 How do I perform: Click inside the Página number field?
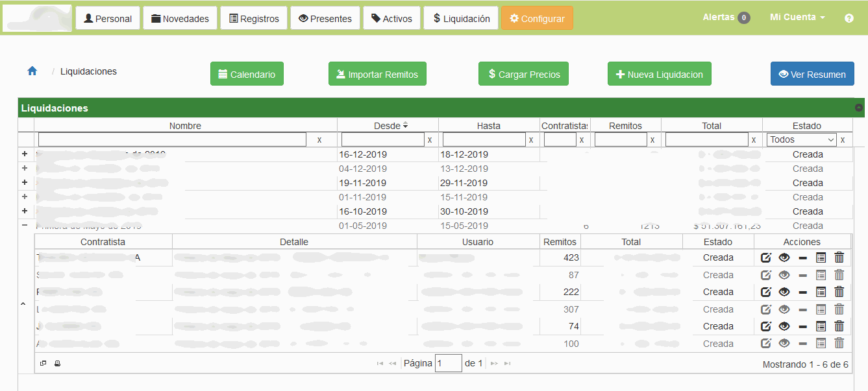[x=448, y=363]
